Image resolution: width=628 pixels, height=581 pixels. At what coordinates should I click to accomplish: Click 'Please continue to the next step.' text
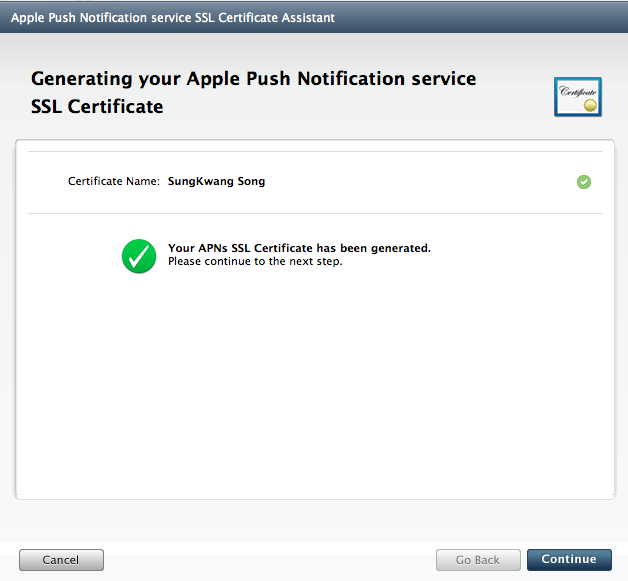[255, 261]
